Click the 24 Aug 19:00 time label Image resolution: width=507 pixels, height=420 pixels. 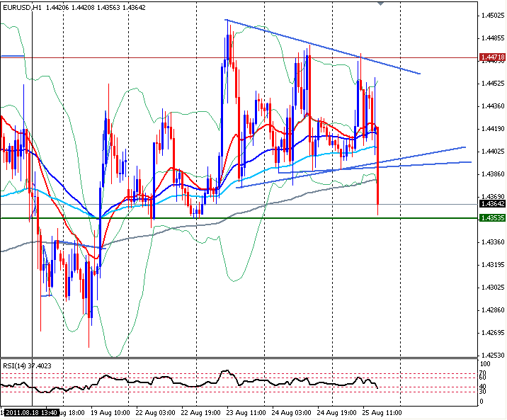coord(336,413)
